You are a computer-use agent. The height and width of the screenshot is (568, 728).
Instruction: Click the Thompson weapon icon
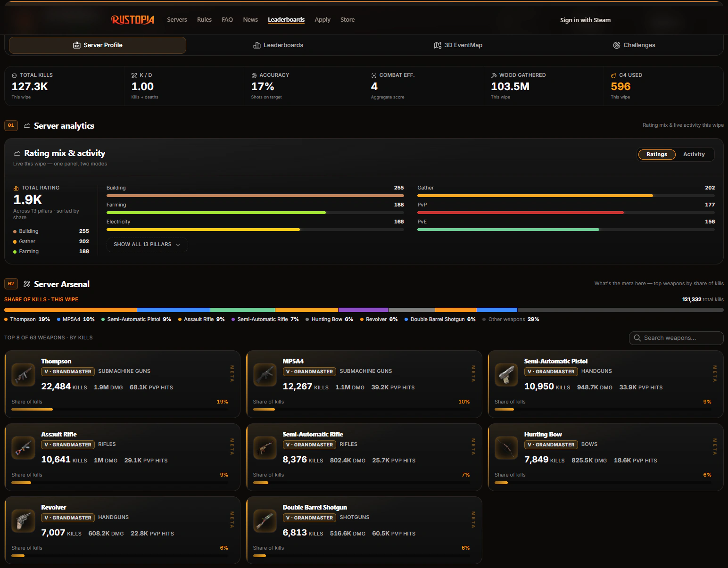pyautogui.click(x=23, y=375)
